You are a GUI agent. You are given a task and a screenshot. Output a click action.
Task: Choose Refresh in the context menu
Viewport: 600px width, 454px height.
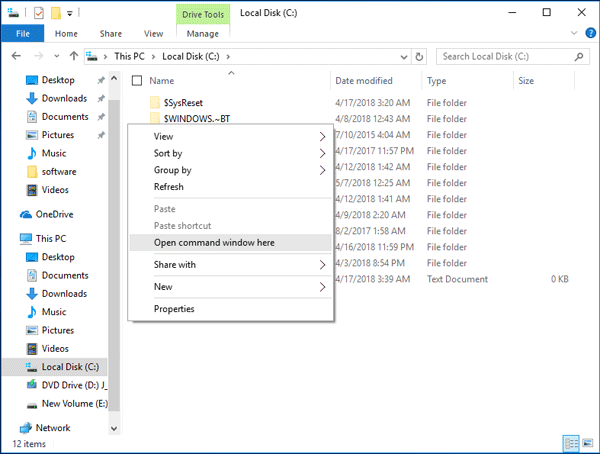[x=231, y=187]
